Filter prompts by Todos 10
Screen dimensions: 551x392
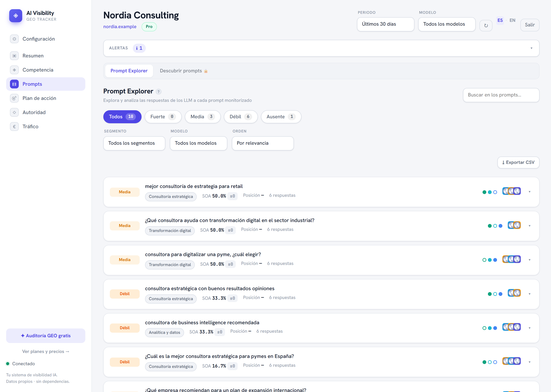click(x=122, y=117)
